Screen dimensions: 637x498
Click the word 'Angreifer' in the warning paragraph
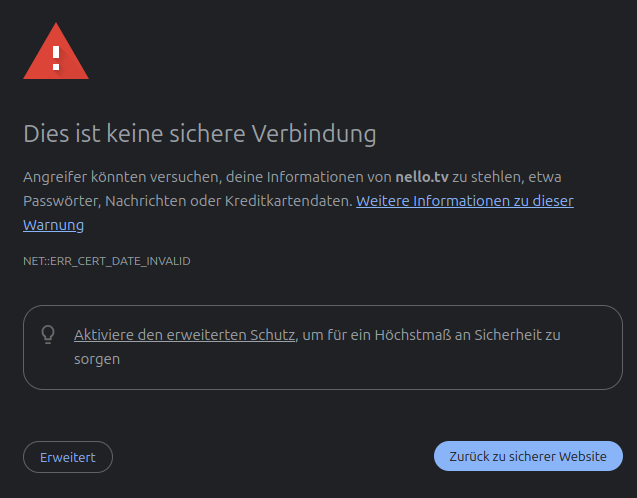(x=55, y=178)
